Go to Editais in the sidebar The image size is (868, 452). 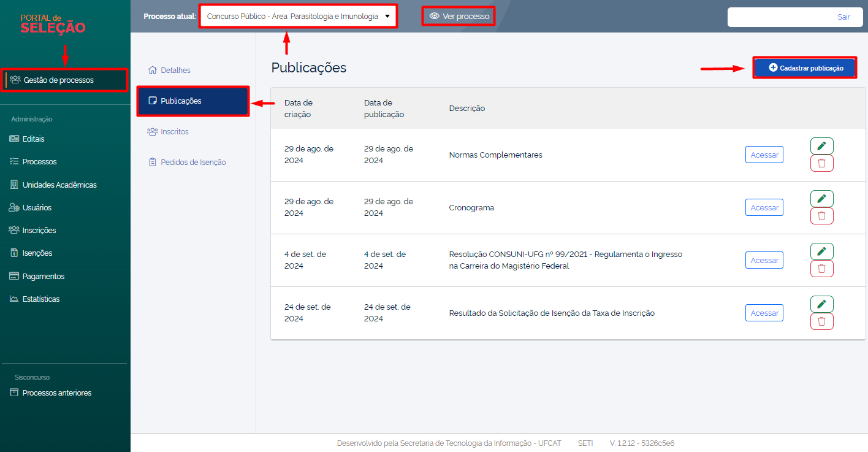(27, 139)
